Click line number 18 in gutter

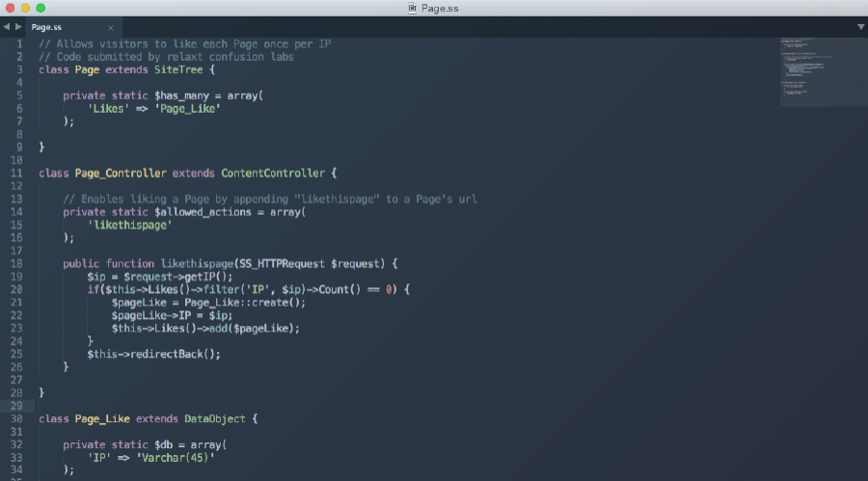tap(16, 263)
